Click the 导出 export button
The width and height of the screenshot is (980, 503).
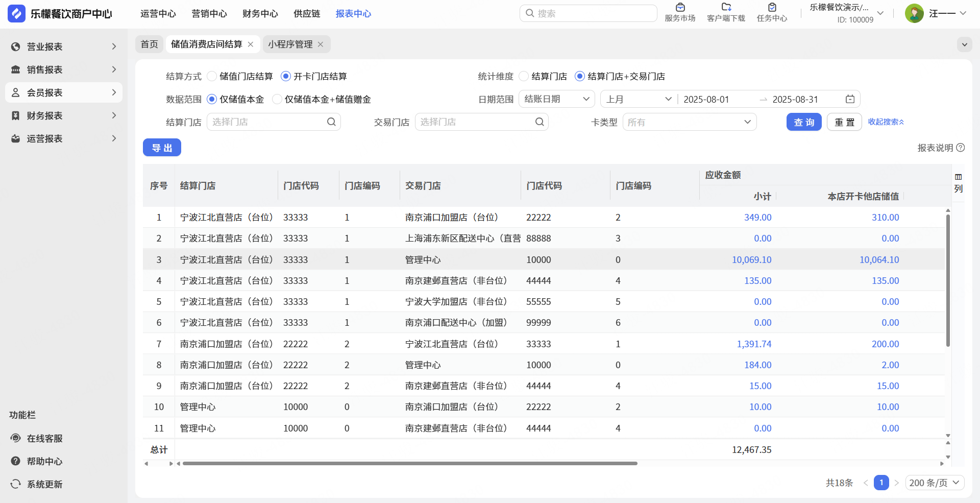pos(162,148)
